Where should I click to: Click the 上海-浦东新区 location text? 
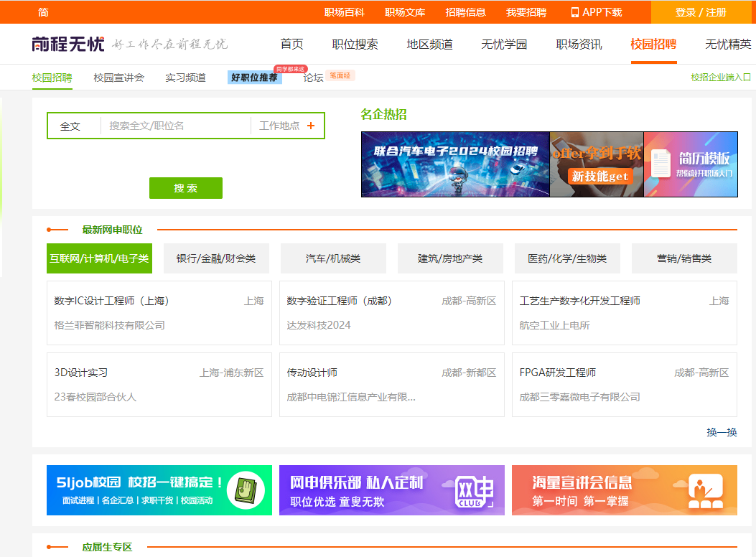(232, 373)
